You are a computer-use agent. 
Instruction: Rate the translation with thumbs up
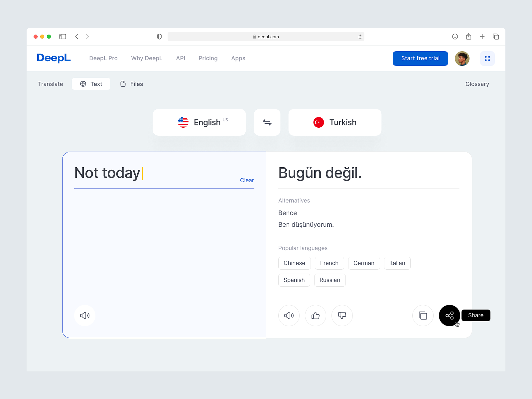click(315, 316)
